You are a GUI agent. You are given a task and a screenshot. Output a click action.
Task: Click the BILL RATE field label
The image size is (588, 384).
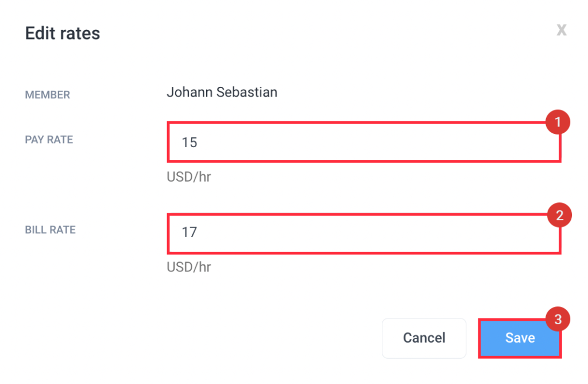pos(50,230)
